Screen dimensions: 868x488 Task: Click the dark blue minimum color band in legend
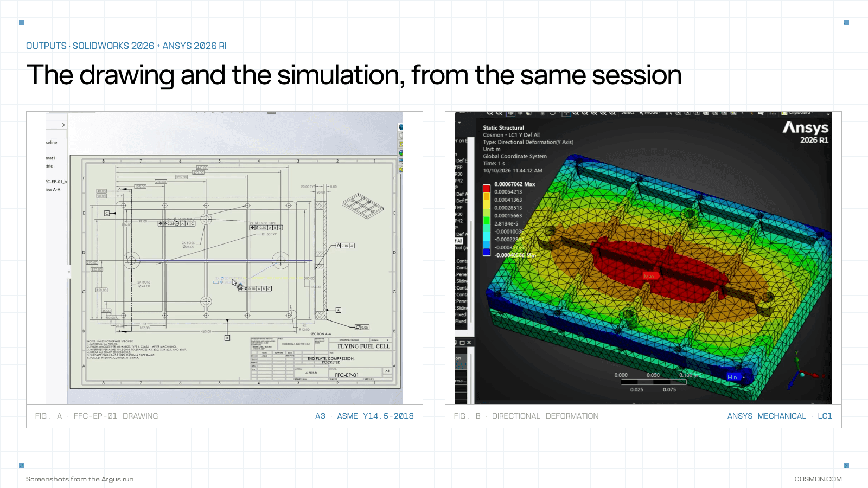point(487,252)
